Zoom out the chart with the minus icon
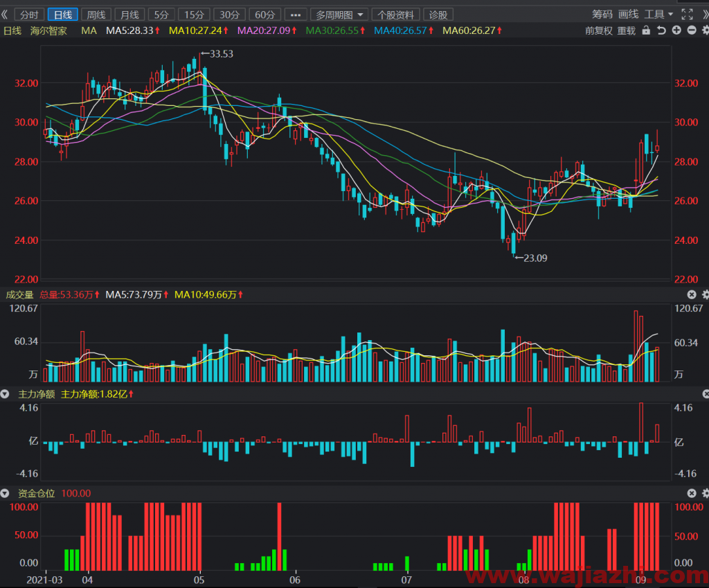Image resolution: width=709 pixels, height=588 pixels. click(x=692, y=30)
